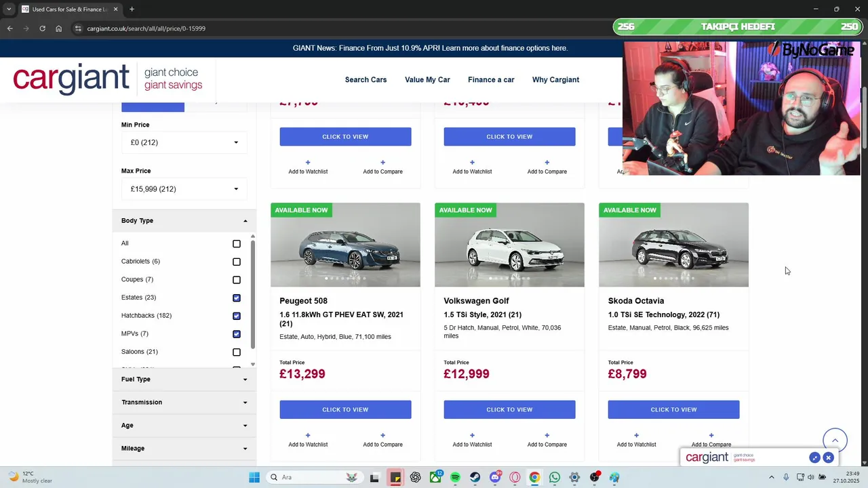Open WhatsApp from the taskbar

coord(555,477)
